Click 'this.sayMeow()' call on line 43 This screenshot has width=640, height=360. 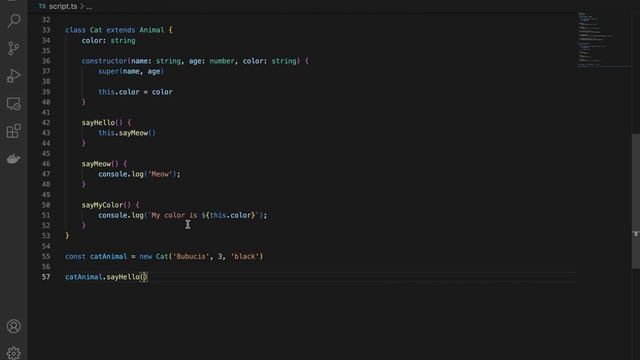pos(127,133)
